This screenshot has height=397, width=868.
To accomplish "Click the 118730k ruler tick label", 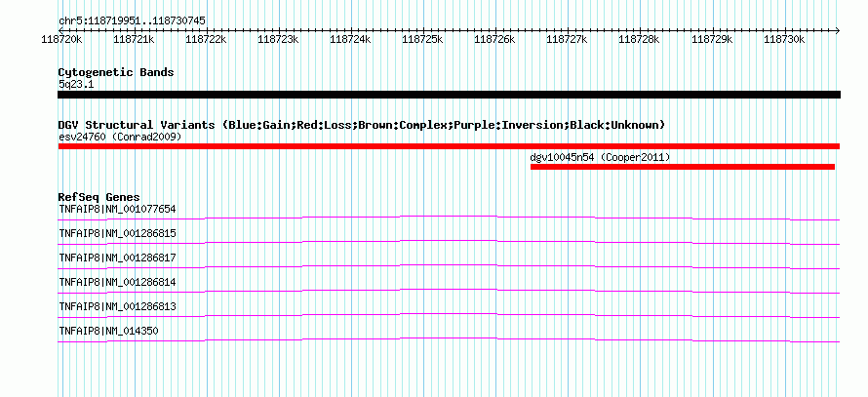I will [x=784, y=39].
